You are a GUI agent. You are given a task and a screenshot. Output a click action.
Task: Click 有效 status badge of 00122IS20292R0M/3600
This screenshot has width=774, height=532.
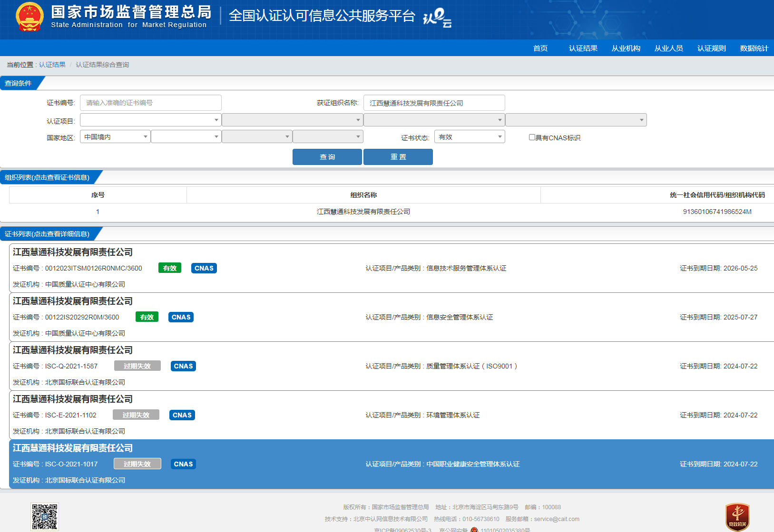tap(147, 317)
